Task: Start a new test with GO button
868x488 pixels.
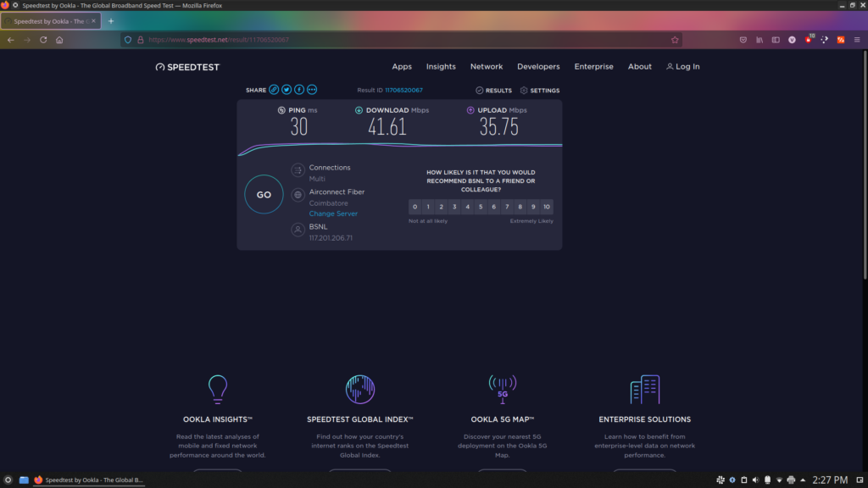Action: [264, 194]
